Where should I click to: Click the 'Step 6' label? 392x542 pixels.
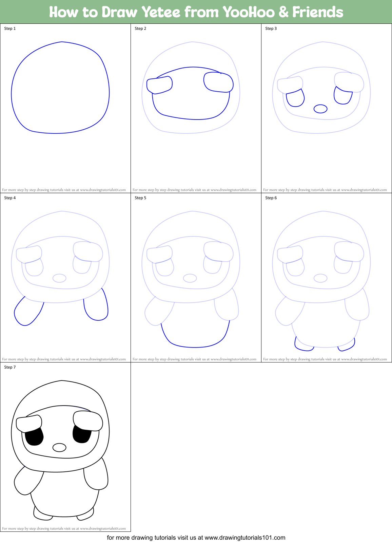click(x=271, y=198)
